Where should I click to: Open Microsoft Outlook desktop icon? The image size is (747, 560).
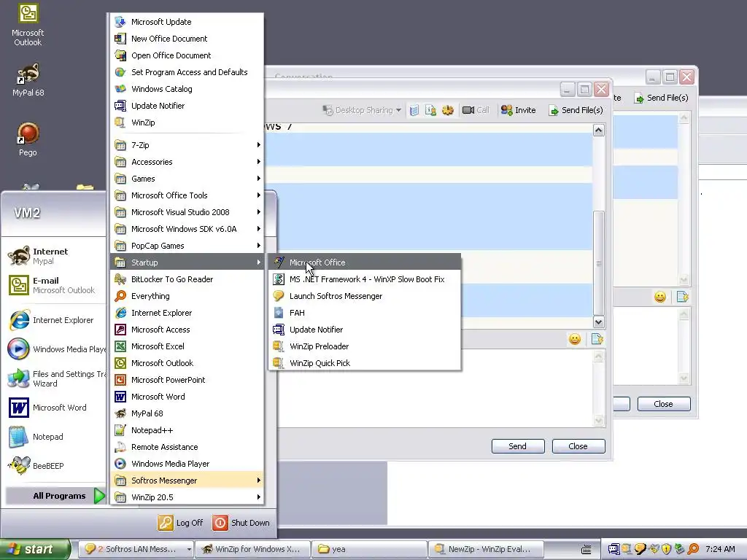click(28, 26)
